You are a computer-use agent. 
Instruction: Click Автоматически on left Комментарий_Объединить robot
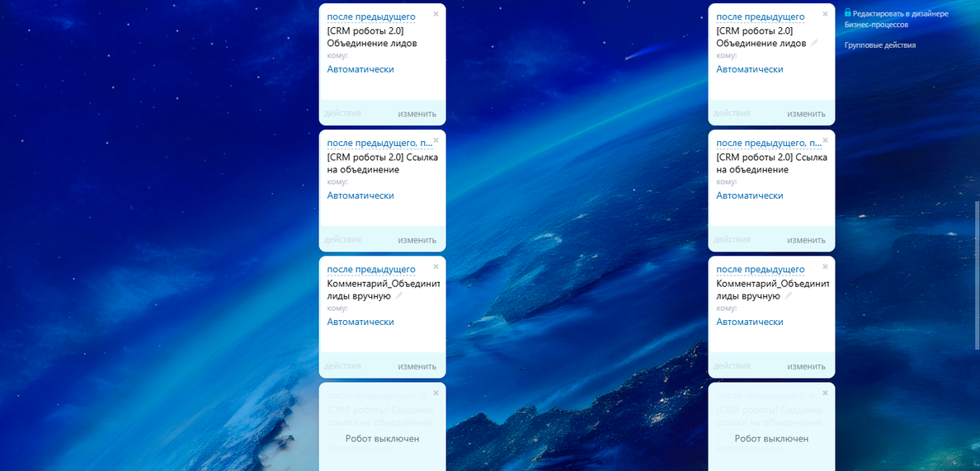(360, 322)
